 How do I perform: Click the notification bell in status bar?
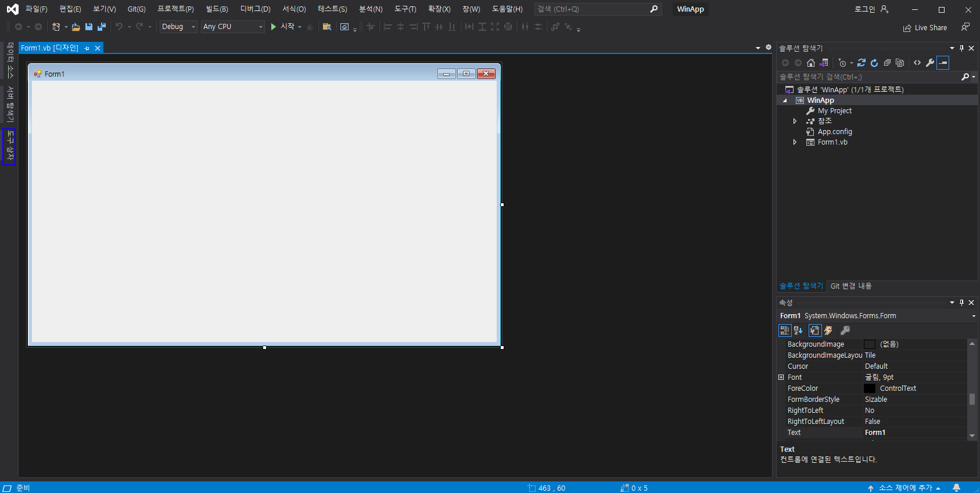[x=956, y=488]
